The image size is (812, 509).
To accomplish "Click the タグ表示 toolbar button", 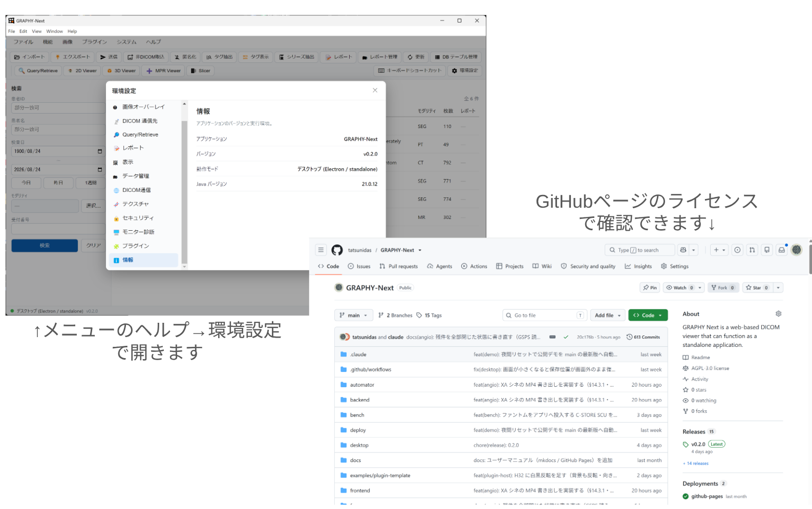I will [x=255, y=57].
